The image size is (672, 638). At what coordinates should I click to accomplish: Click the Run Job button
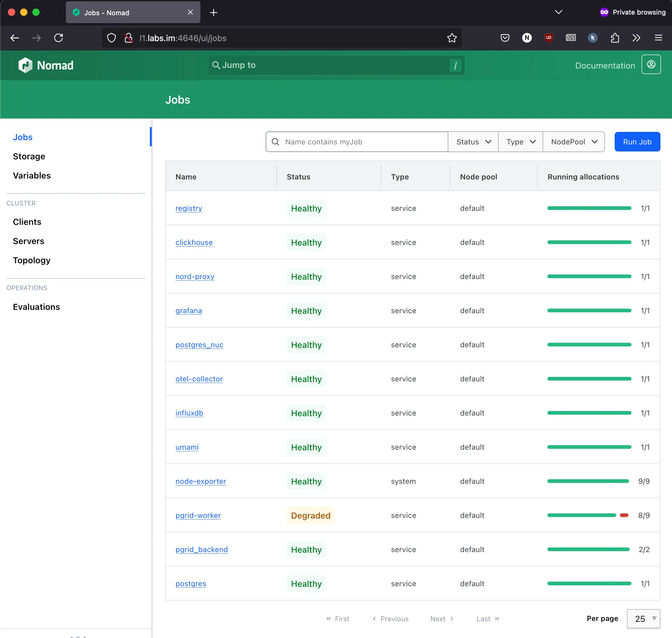click(637, 142)
